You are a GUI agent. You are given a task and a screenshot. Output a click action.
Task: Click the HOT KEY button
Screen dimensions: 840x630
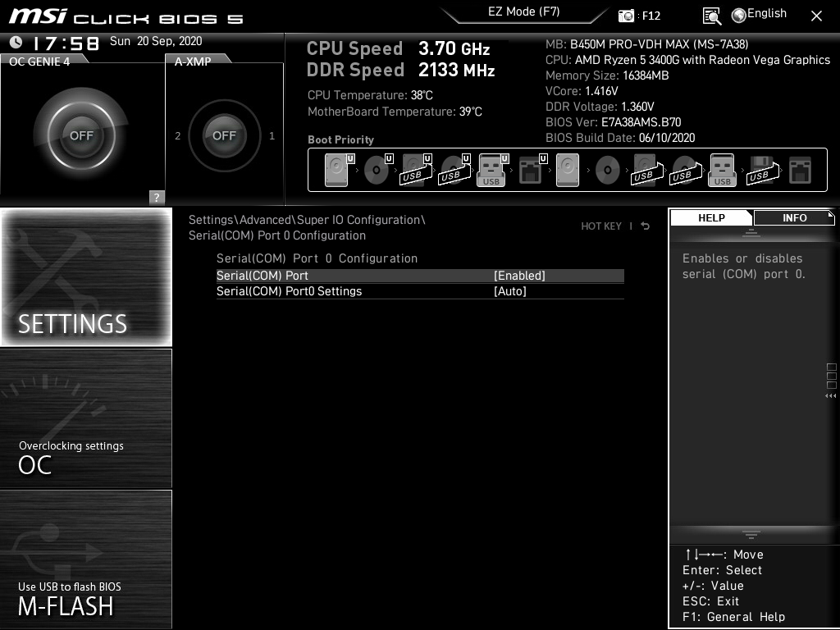tap(601, 226)
